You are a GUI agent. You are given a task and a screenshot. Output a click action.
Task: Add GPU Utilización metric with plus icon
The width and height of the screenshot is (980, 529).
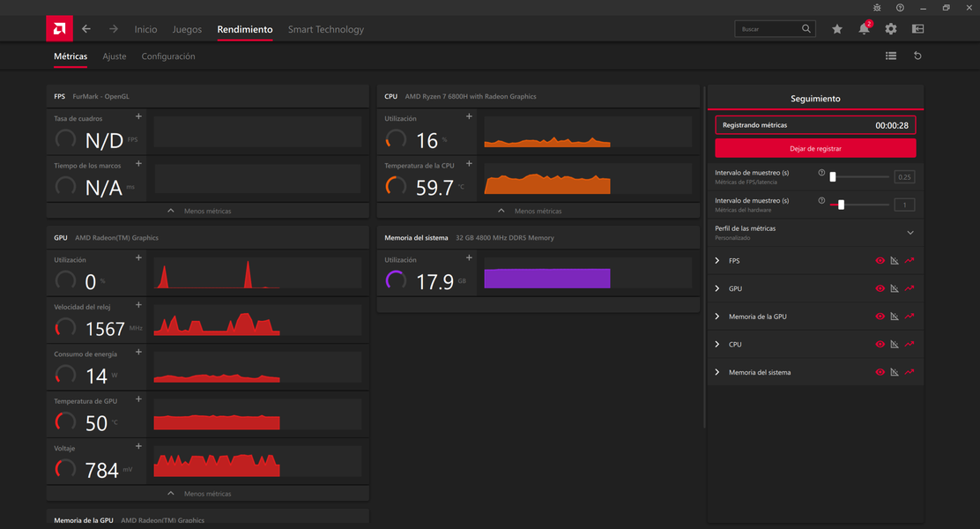point(138,257)
